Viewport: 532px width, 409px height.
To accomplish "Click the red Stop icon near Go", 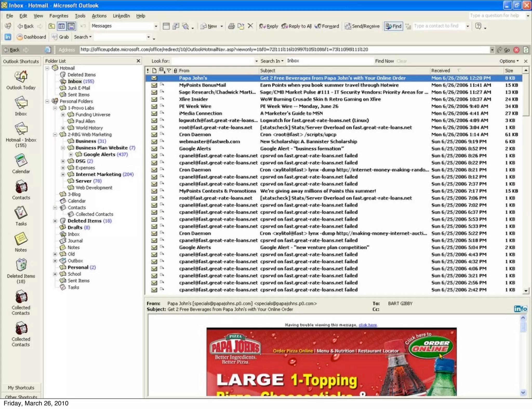I will (x=516, y=50).
